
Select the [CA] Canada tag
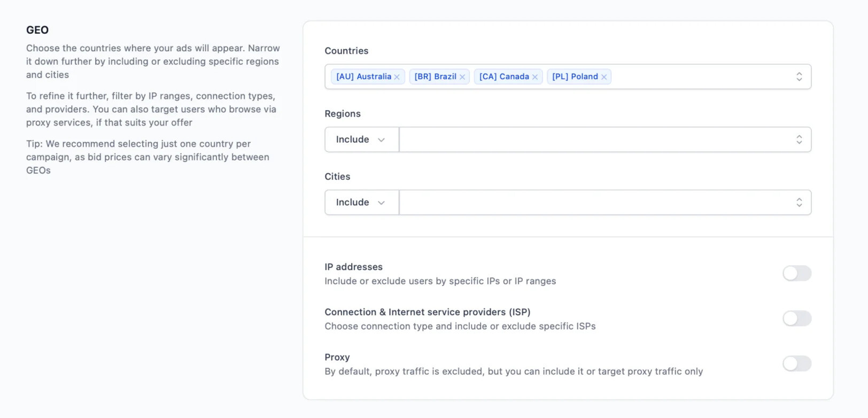(504, 76)
